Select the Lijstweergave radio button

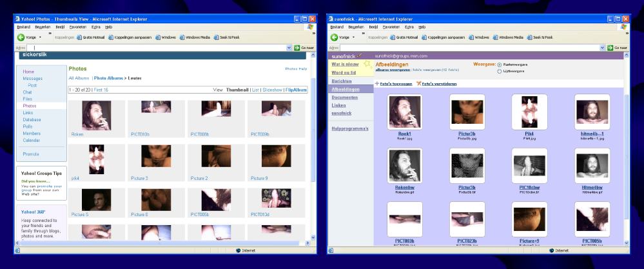point(500,71)
